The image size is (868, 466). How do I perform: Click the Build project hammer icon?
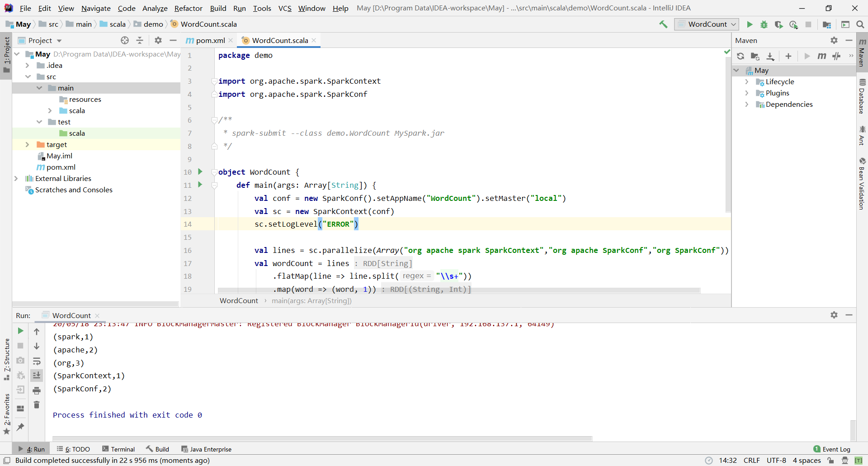click(x=663, y=24)
